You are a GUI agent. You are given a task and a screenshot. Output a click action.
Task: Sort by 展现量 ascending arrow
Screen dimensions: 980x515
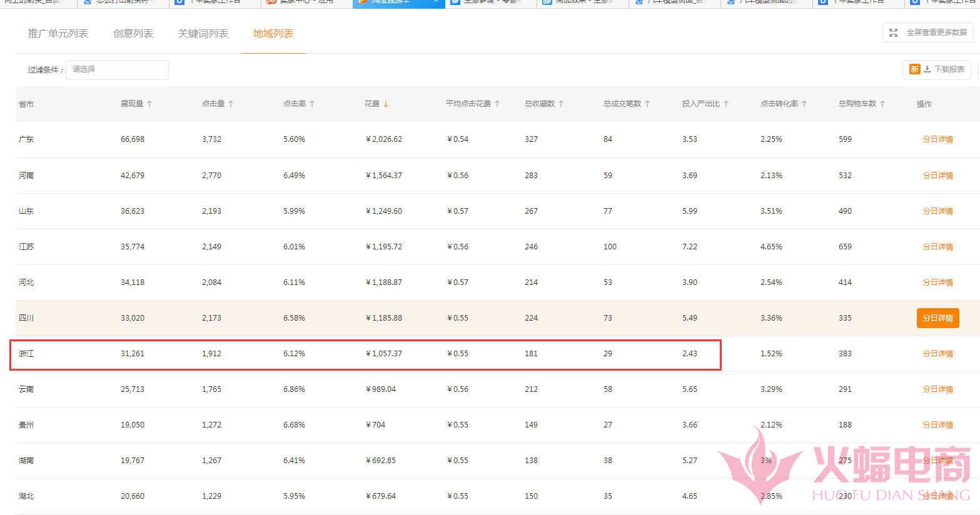(149, 104)
